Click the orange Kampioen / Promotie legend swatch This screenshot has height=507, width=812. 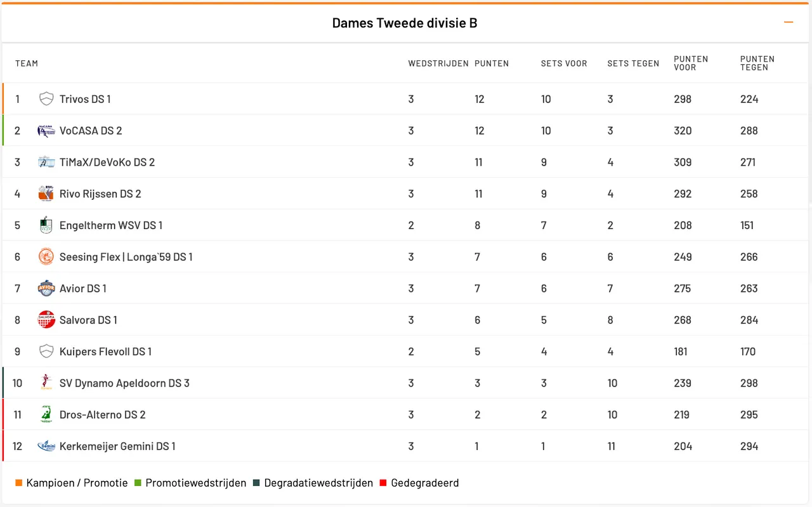(19, 484)
